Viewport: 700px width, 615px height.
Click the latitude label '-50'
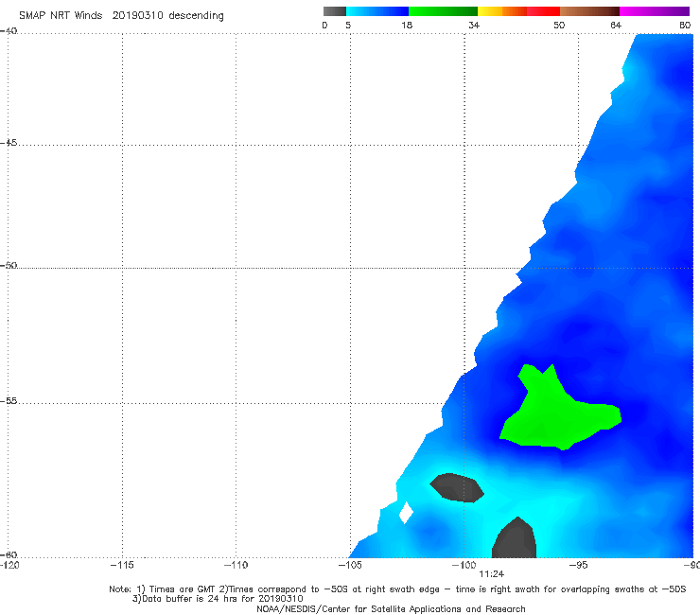point(9,265)
